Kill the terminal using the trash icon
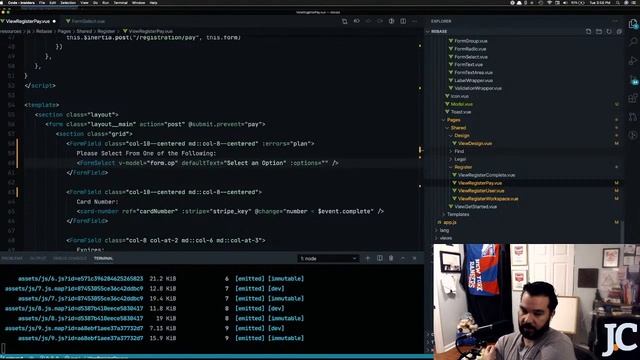The height and width of the screenshot is (360, 640). (x=391, y=258)
